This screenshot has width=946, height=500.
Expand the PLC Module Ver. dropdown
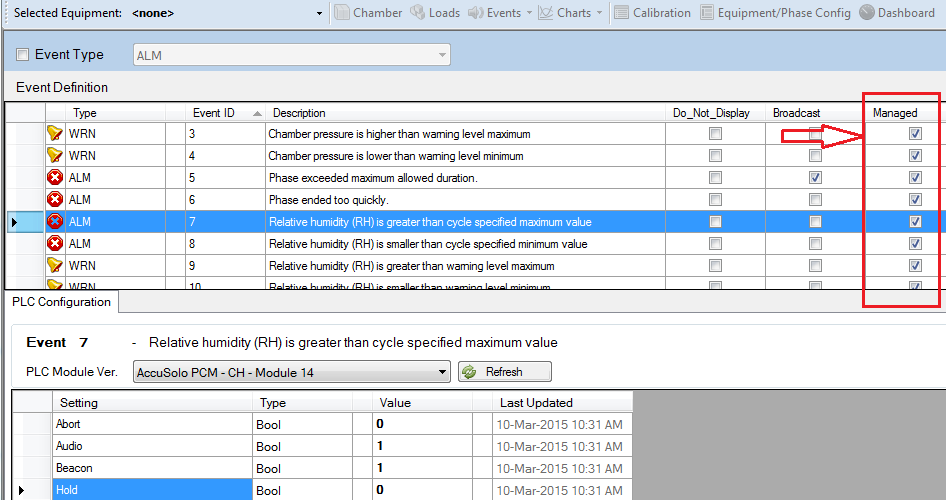[x=443, y=372]
